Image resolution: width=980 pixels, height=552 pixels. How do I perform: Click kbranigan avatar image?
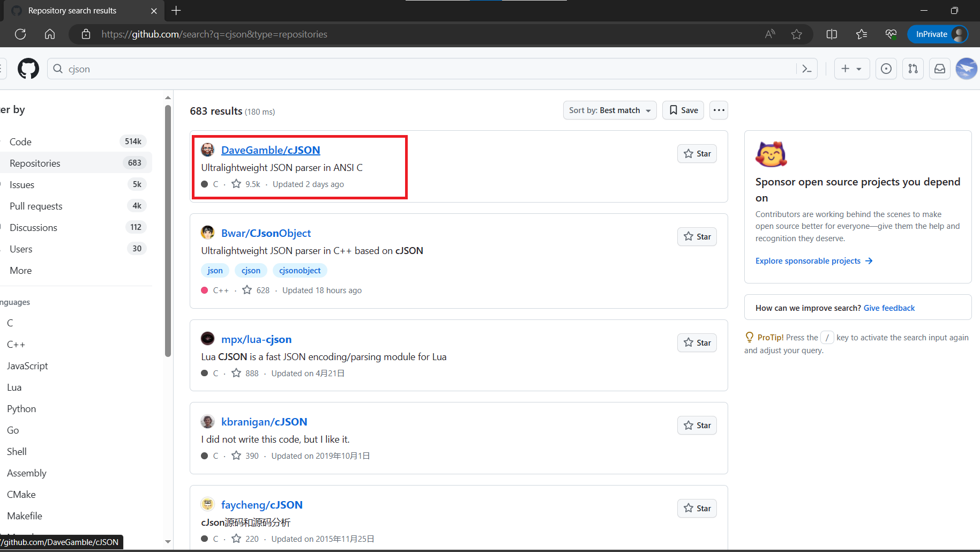pyautogui.click(x=207, y=421)
